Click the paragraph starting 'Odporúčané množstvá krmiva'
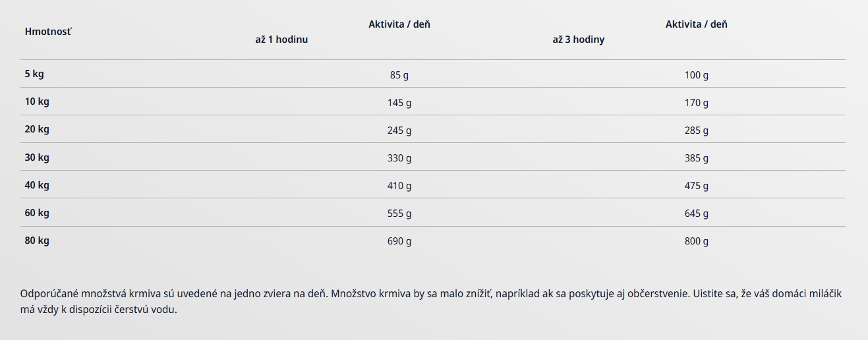This screenshot has height=340, width=868. [432, 301]
